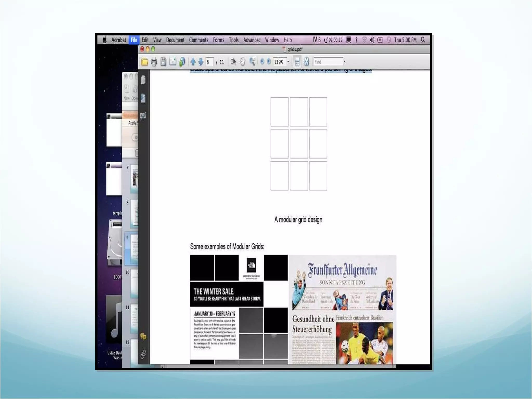
Task: Go to next page with down arrow
Action: tap(201, 62)
